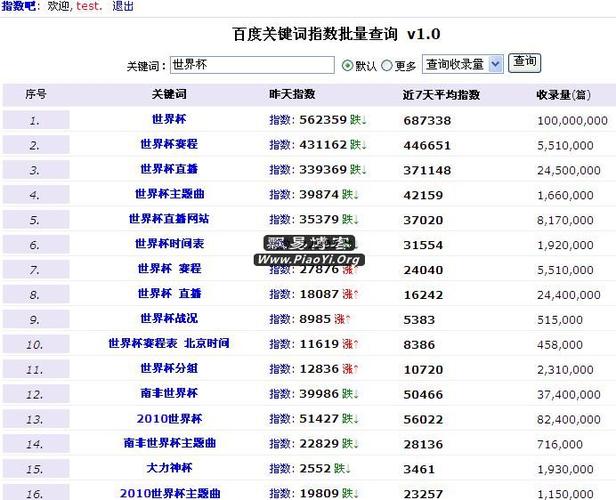Open the 2010世界杯主题曲 keyword link
Image resolution: width=616 pixels, height=500 pixels.
point(170,493)
